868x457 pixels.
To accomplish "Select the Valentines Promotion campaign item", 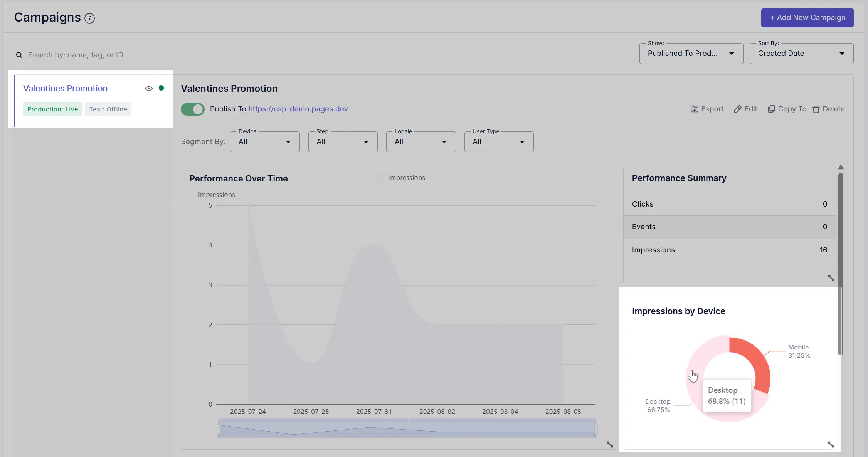I will click(66, 89).
